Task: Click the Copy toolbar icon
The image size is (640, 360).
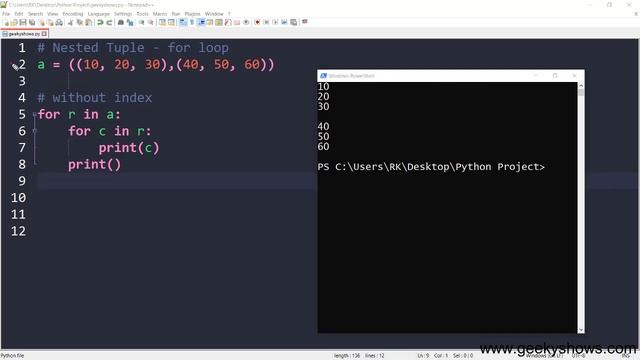Action: pos(80,22)
